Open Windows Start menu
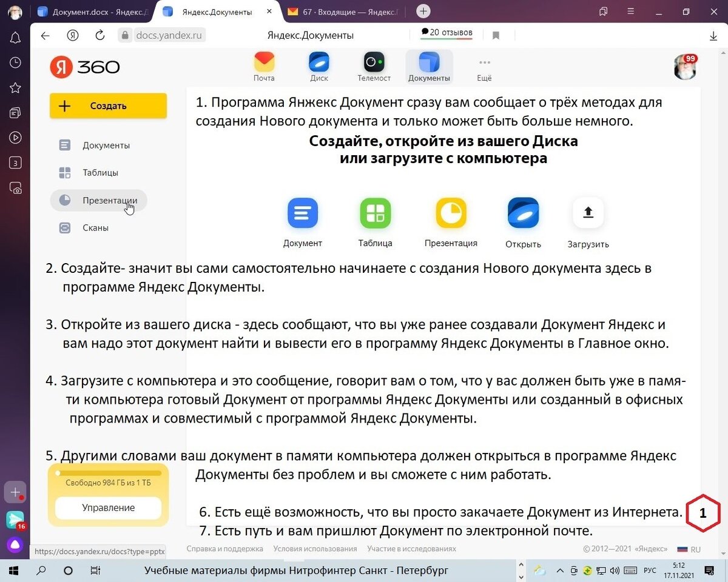The height and width of the screenshot is (582, 728). click(x=15, y=570)
